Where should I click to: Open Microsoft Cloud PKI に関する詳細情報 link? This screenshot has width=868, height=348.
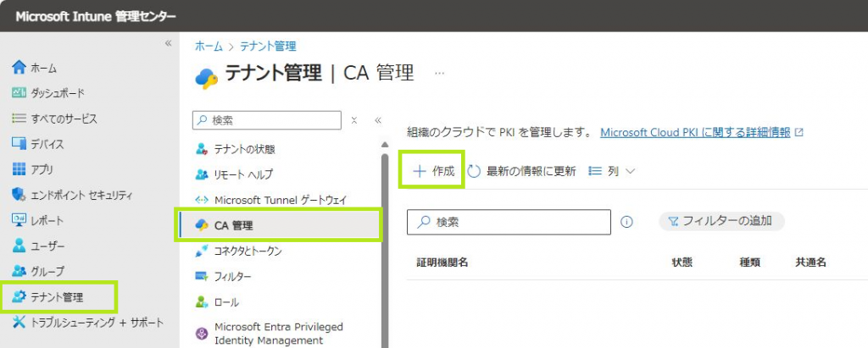(x=695, y=133)
